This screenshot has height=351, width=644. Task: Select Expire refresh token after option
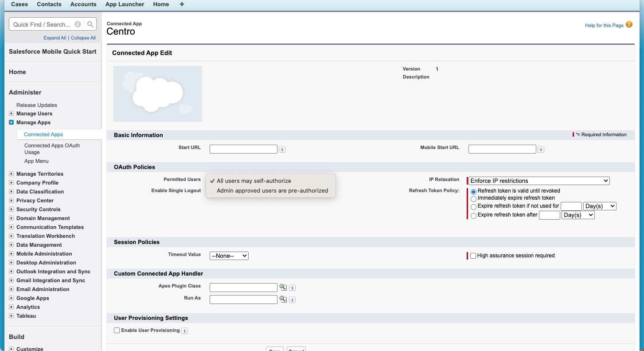point(473,216)
